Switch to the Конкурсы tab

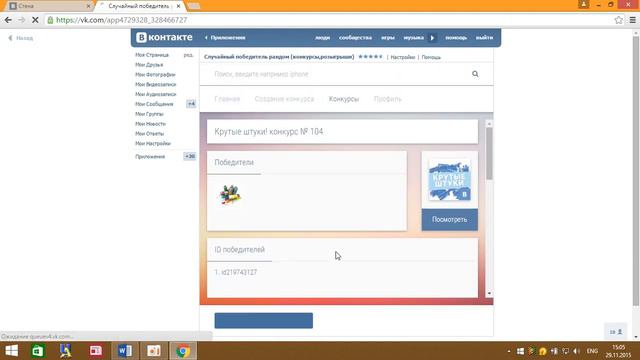coord(344,99)
